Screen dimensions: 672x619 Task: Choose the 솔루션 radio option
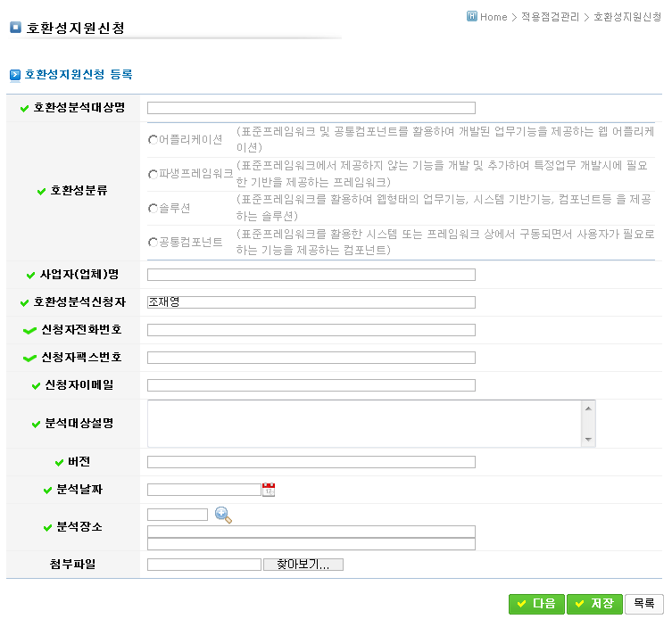coord(153,209)
